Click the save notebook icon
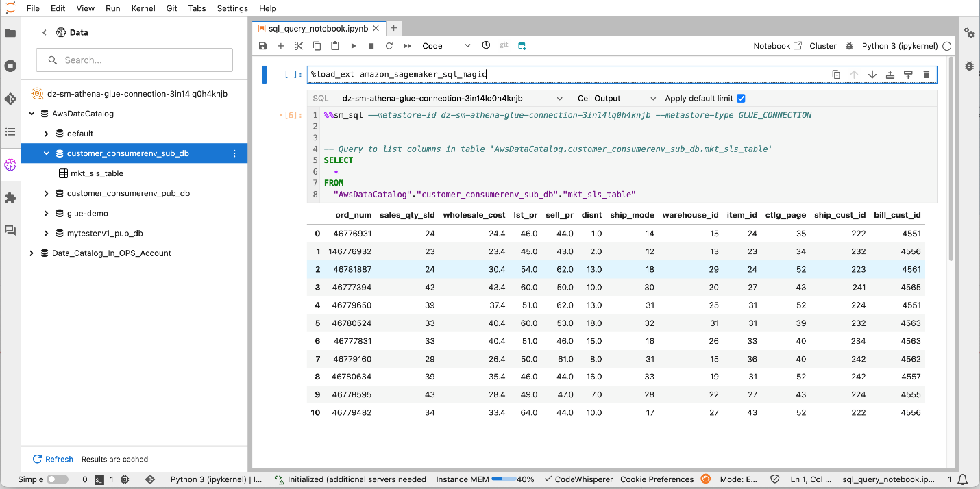The width and height of the screenshot is (980, 489). point(262,46)
